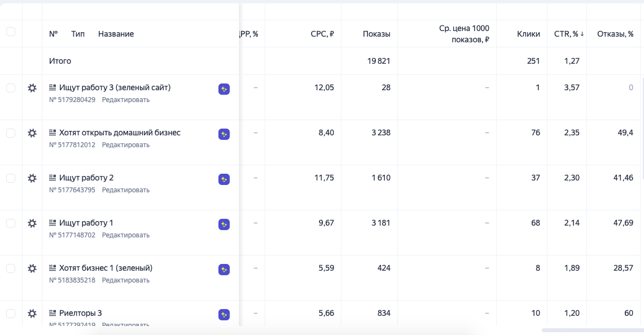Screen dimensions: 644x335
Task: Click the Отказы, % column header
Action: tap(615, 34)
